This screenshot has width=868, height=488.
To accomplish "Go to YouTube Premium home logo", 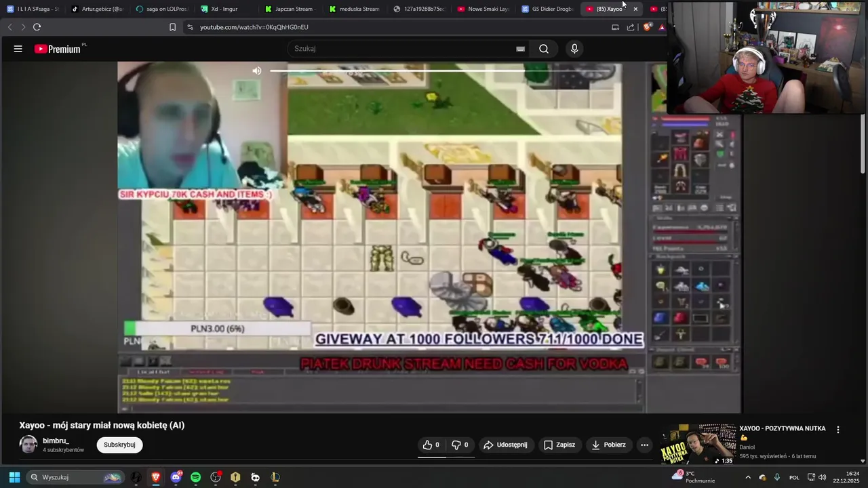I will coord(58,49).
